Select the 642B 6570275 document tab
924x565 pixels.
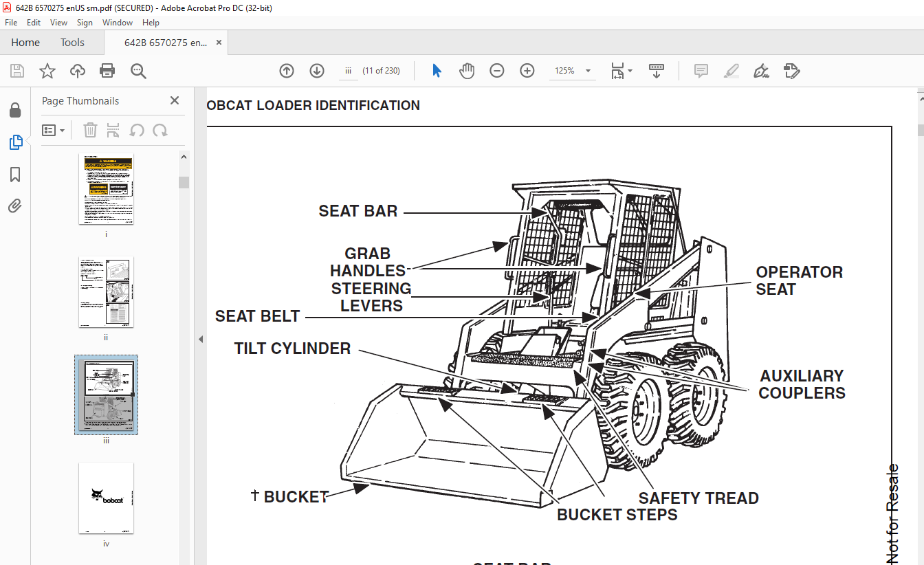(165, 43)
